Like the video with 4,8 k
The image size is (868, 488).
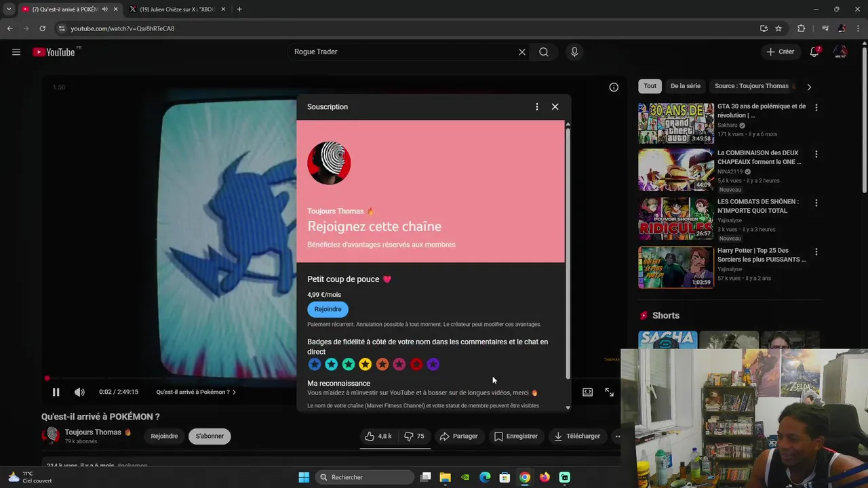coord(378,436)
